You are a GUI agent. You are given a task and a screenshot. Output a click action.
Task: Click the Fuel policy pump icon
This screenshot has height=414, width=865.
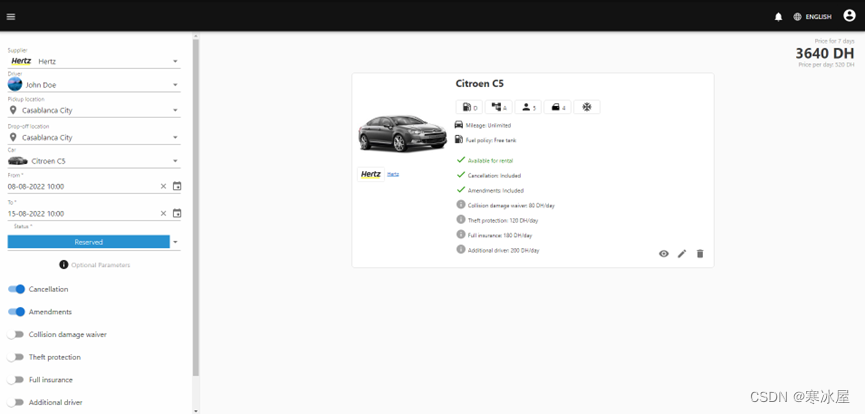[458, 140]
